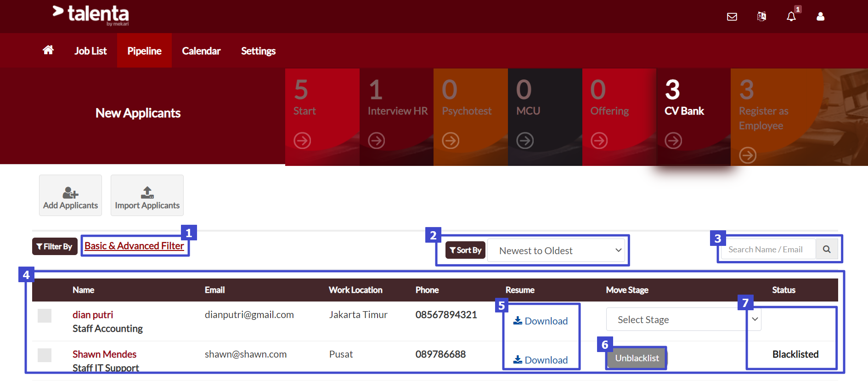Tick the checkbox for Shawn Mendes
The image size is (868, 381).
[45, 355]
